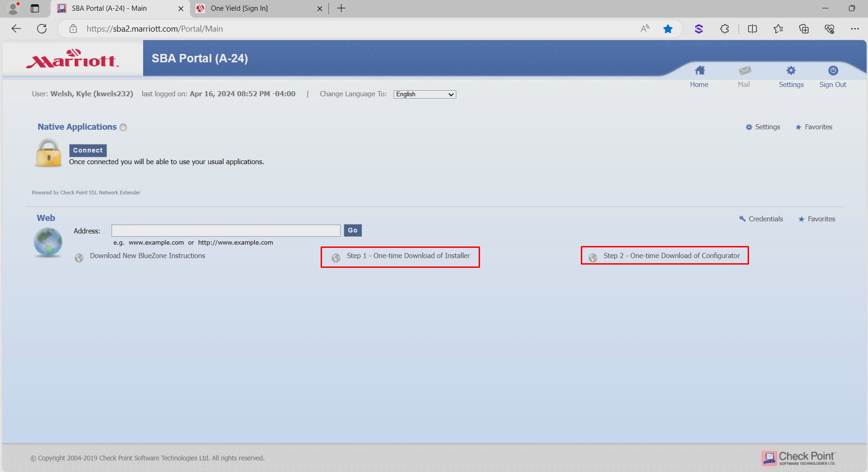The height and width of the screenshot is (472, 868).
Task: Click the Marriott logo
Action: click(x=72, y=59)
